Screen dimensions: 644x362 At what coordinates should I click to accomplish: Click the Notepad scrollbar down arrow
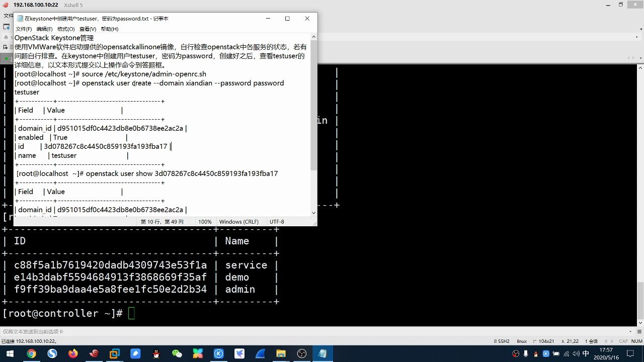pos(314,213)
